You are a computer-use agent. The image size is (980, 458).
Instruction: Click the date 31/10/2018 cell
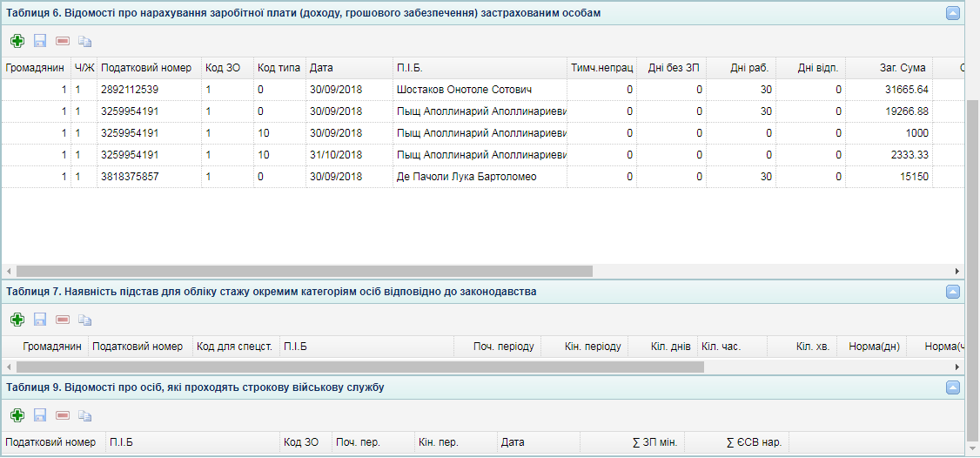[336, 155]
